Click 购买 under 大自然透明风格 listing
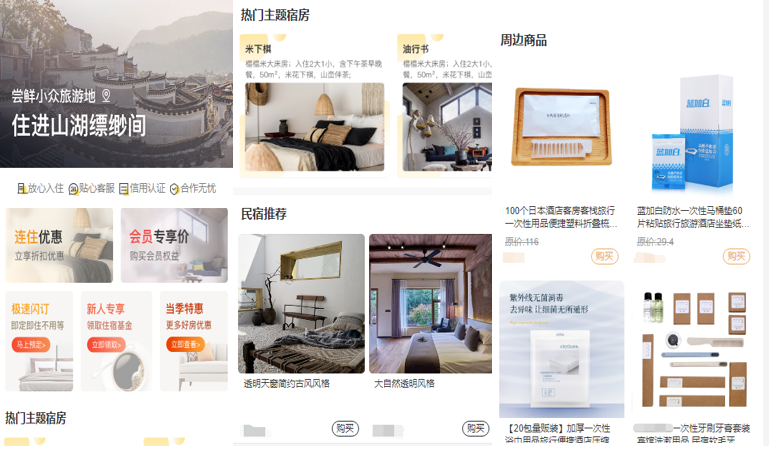This screenshot has height=454, width=769. 476,429
